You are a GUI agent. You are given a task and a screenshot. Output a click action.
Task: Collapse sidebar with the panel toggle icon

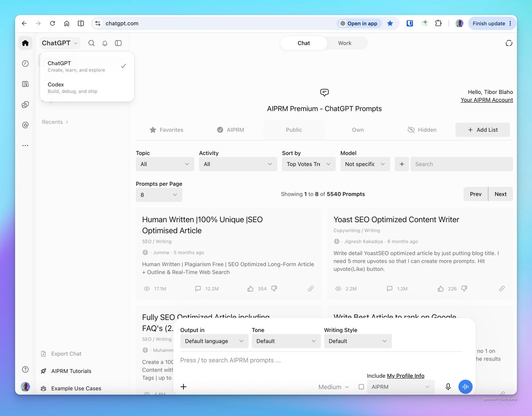[118, 43]
